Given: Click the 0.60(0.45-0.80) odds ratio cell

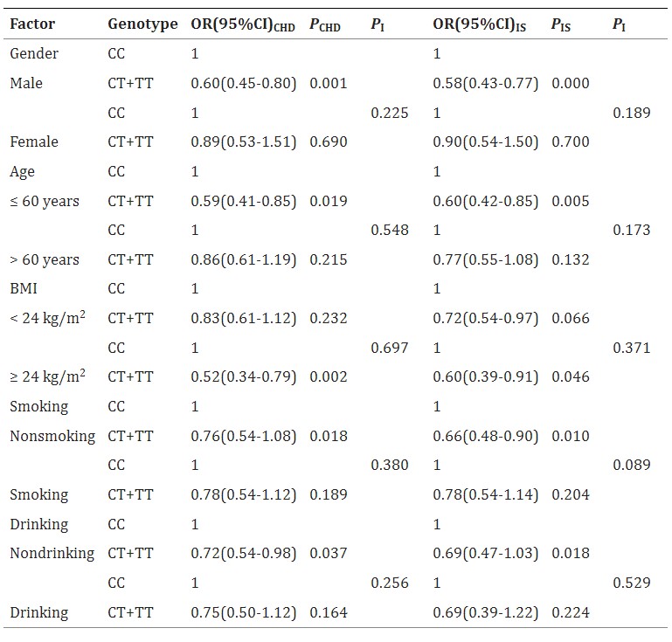Looking at the screenshot, I should tap(244, 84).
